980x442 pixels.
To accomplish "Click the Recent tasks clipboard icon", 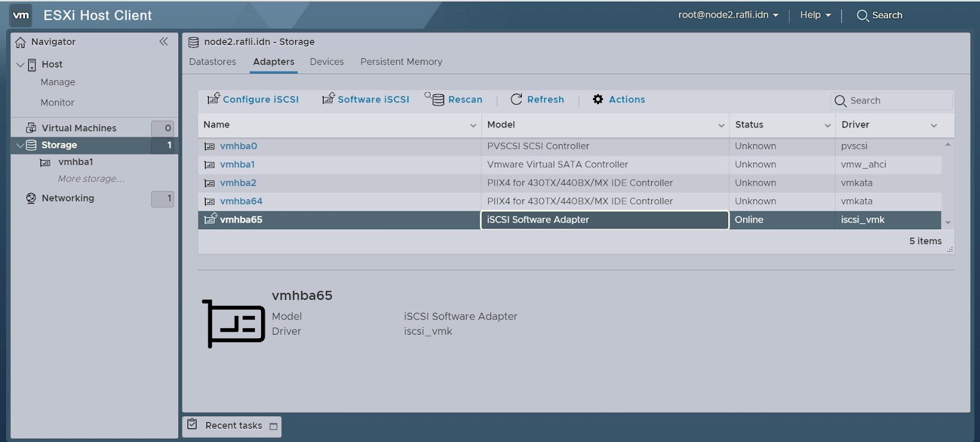I will 192,424.
